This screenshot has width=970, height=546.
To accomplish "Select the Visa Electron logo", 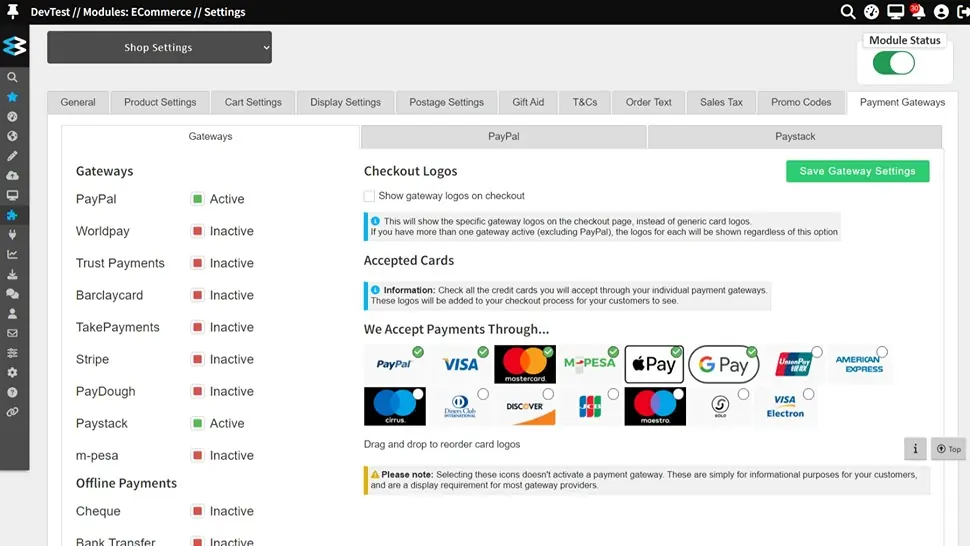I will coord(785,406).
